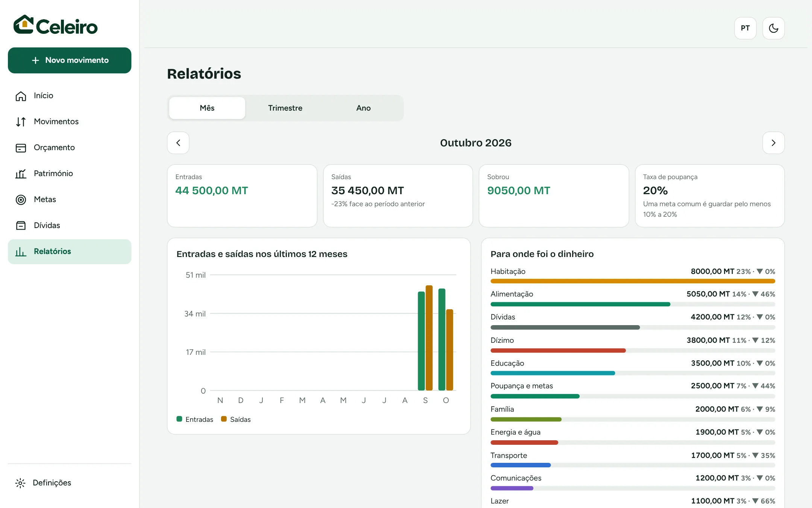The height and width of the screenshot is (508, 812).
Task: Click the Transporte blue progress bar
Action: point(520,465)
